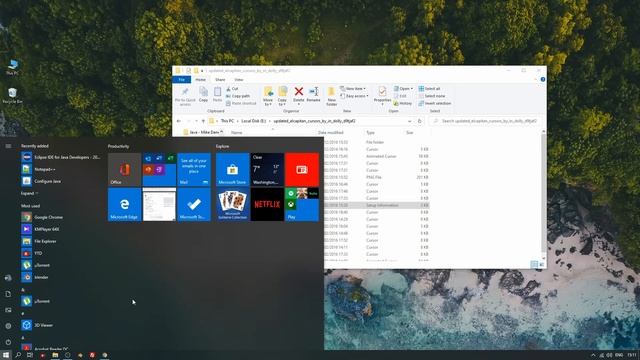Open the Microsoft Store tile
The height and width of the screenshot is (360, 640).
click(x=232, y=169)
